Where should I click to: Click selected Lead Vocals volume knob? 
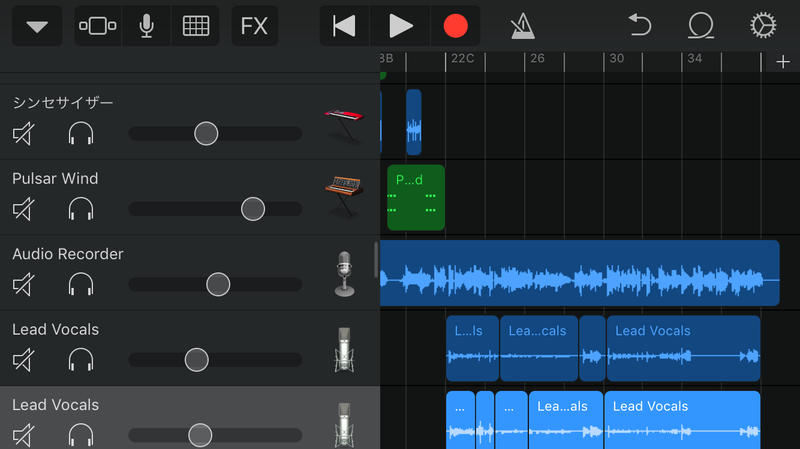pyautogui.click(x=200, y=435)
